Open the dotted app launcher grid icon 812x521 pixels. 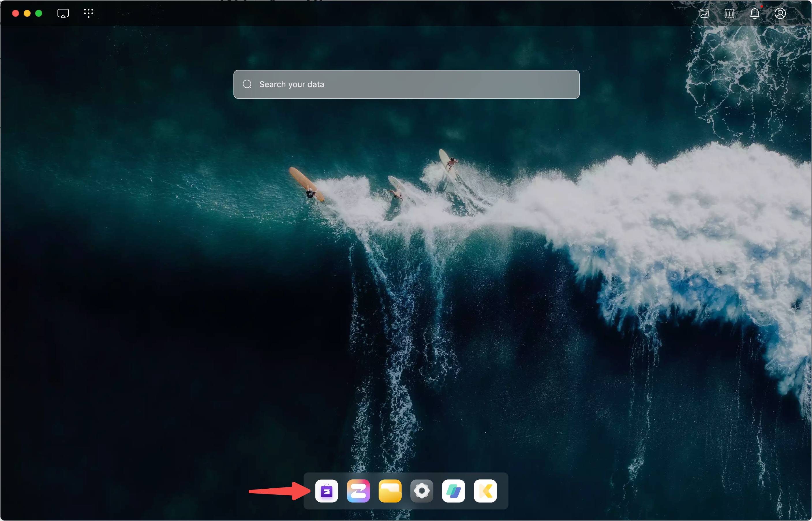(x=89, y=13)
